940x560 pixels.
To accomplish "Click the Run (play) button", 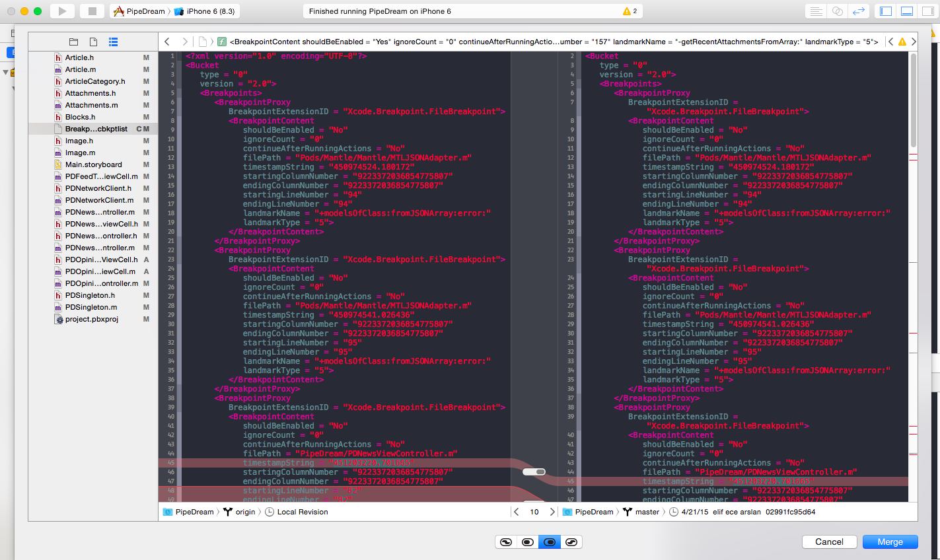I will [x=62, y=11].
